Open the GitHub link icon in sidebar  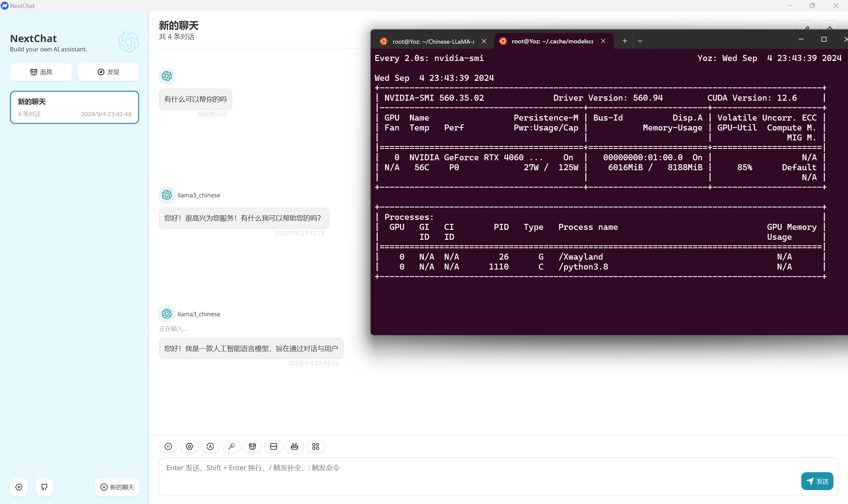pyautogui.click(x=44, y=487)
